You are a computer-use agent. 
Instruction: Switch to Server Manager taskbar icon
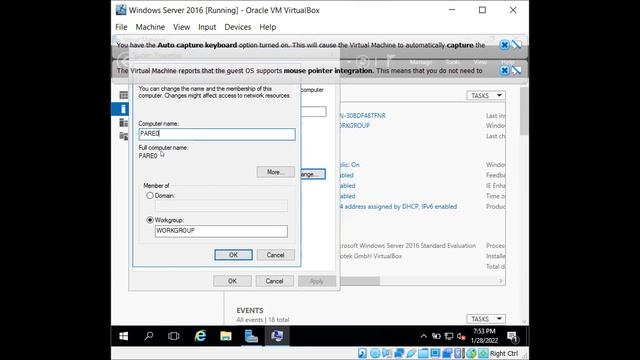pyautogui.click(x=251, y=336)
